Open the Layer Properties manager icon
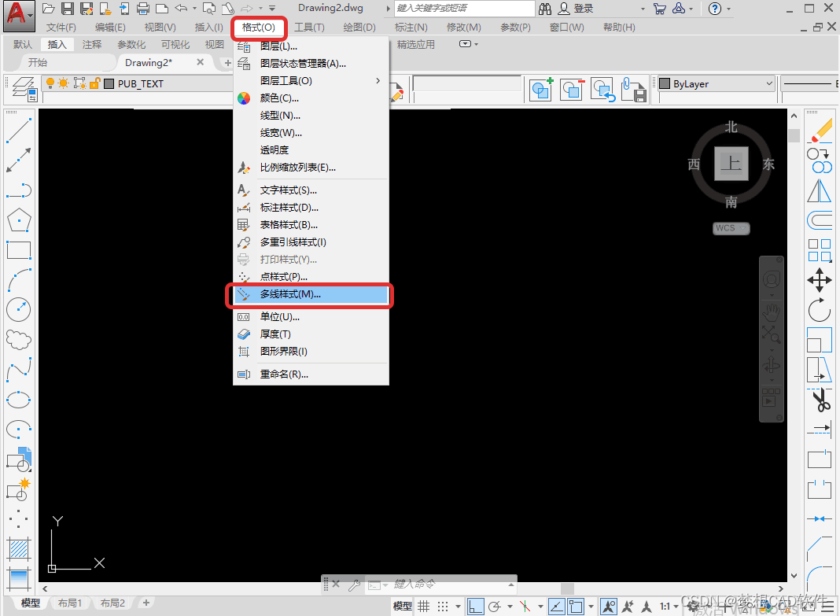This screenshot has height=616, width=840. 24,89
